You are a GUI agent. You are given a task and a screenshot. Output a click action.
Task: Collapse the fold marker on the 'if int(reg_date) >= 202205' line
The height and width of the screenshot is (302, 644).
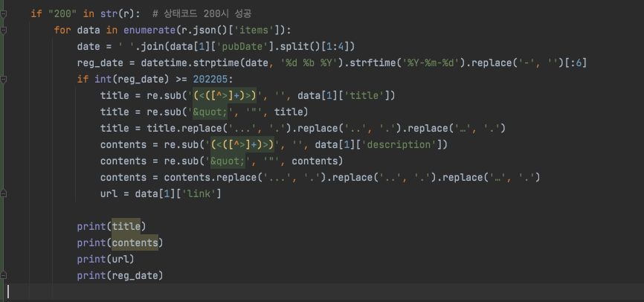pos(4,80)
